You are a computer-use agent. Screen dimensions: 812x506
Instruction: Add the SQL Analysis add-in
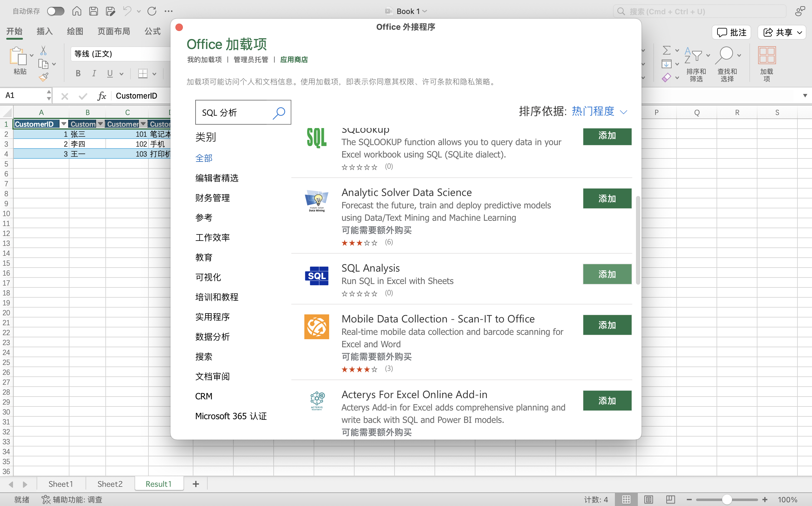pyautogui.click(x=607, y=274)
